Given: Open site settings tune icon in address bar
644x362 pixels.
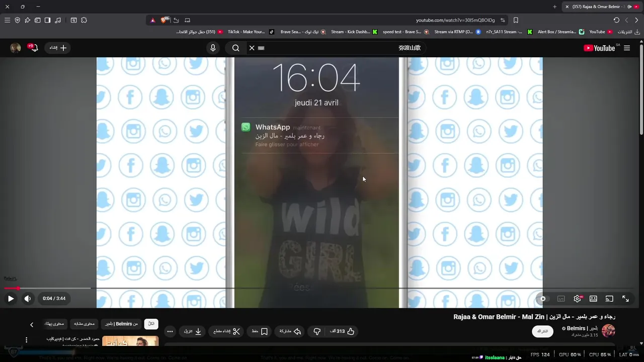Looking at the screenshot, I should pos(503,20).
